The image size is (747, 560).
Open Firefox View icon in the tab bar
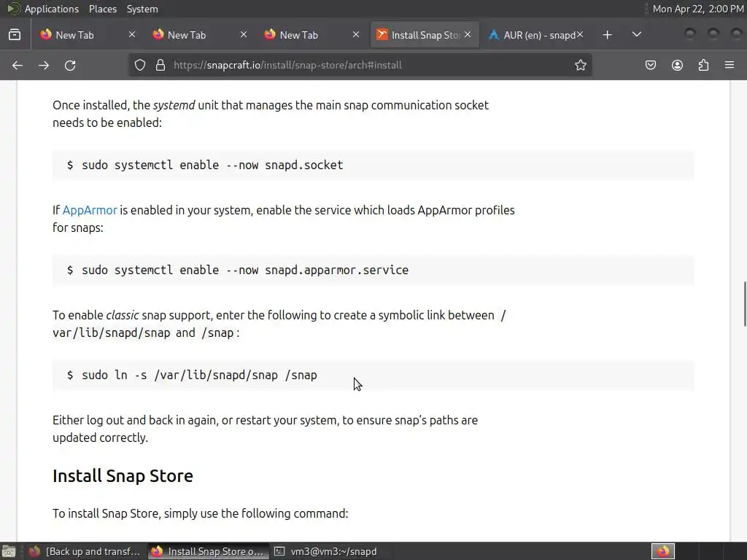(15, 35)
